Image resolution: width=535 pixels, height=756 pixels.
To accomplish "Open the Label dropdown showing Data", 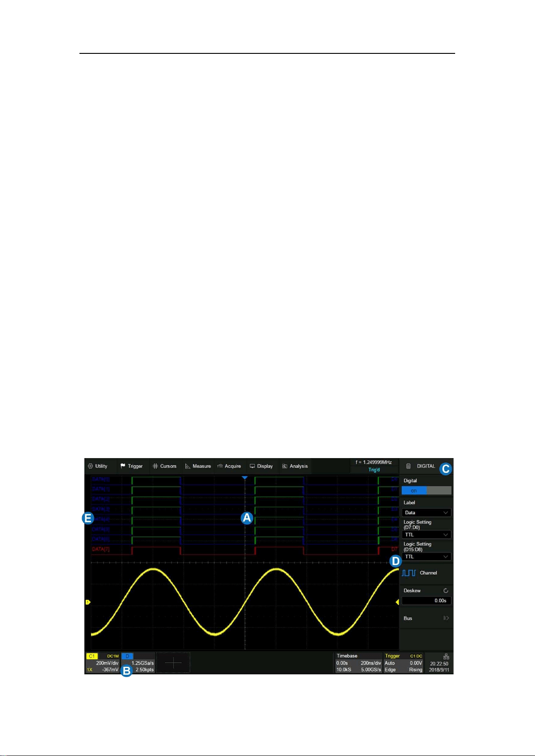I will 426,512.
